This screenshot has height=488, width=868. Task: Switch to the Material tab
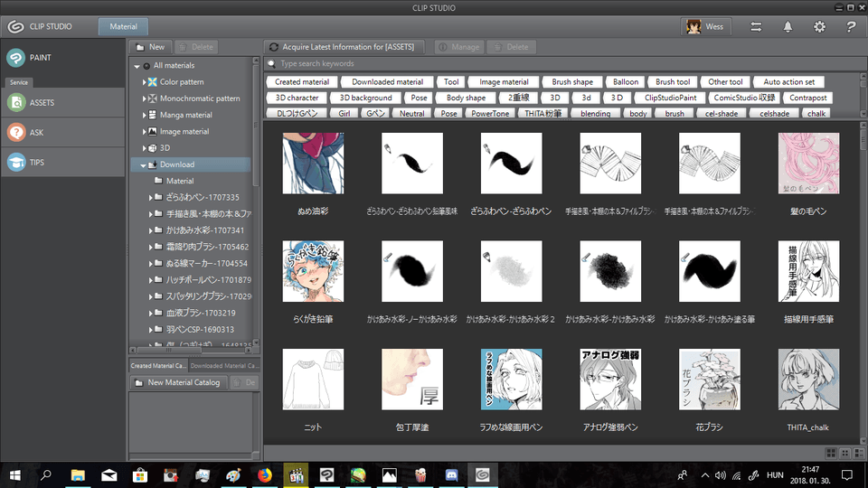coord(124,27)
